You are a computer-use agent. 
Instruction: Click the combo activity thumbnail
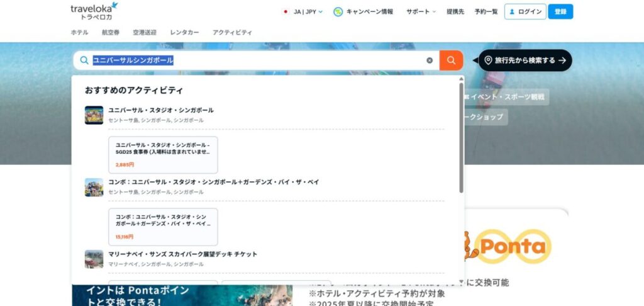[x=94, y=187]
